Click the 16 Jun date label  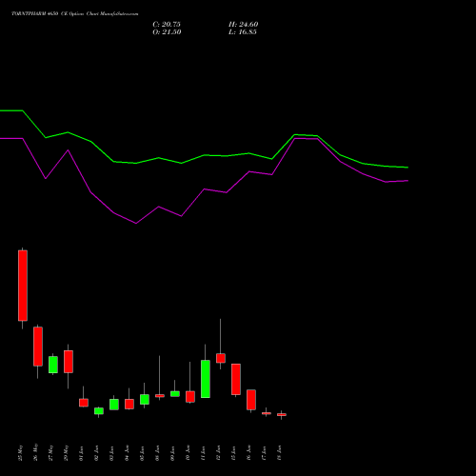(249, 453)
